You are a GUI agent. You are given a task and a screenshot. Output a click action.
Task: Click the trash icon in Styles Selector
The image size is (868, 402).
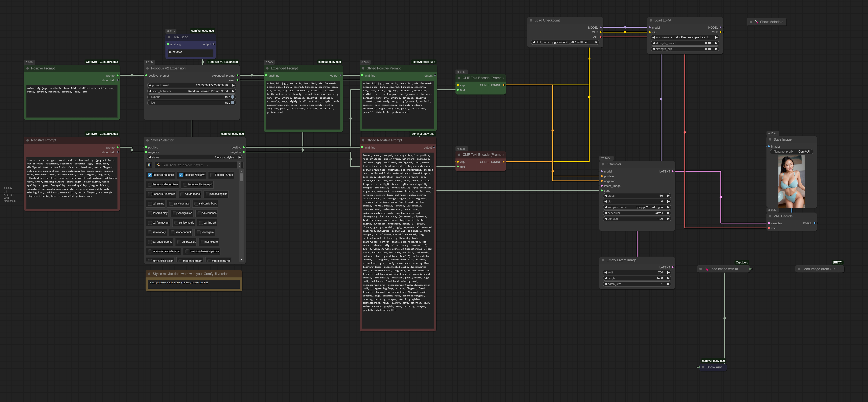coord(149,165)
